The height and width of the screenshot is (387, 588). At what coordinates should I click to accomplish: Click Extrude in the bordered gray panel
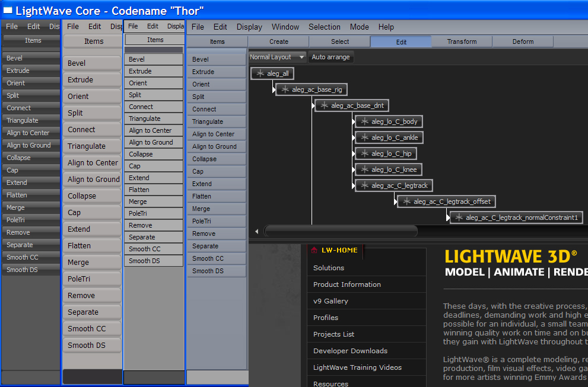154,71
